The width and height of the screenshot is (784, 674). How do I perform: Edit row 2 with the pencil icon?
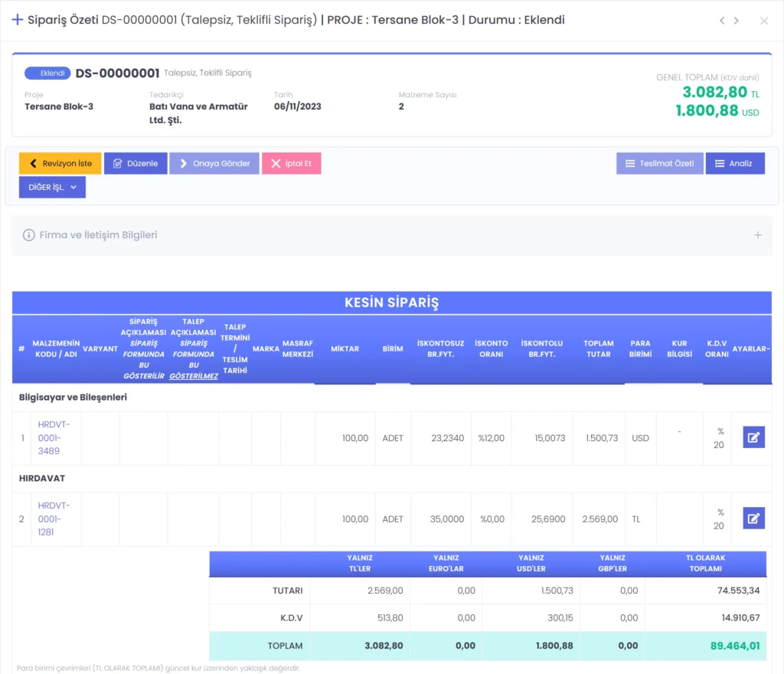pyautogui.click(x=753, y=519)
